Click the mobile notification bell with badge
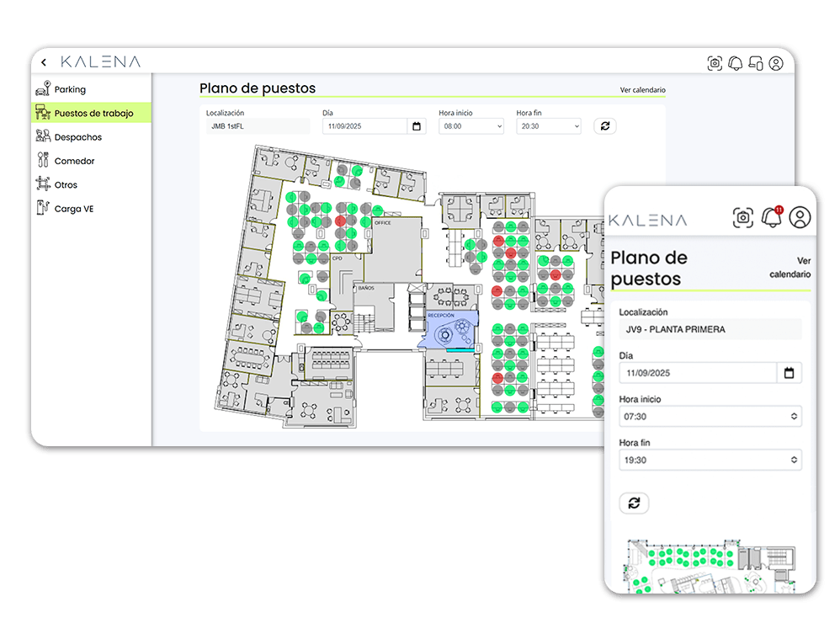The width and height of the screenshot is (840, 623). click(772, 217)
